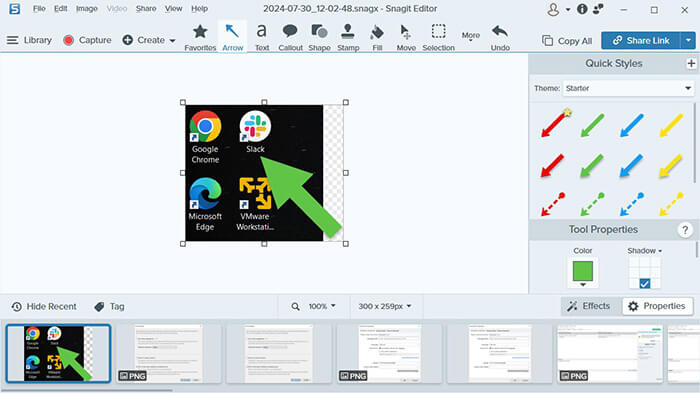700x393 pixels.
Task: Toggle the Effects panel
Action: tap(588, 306)
